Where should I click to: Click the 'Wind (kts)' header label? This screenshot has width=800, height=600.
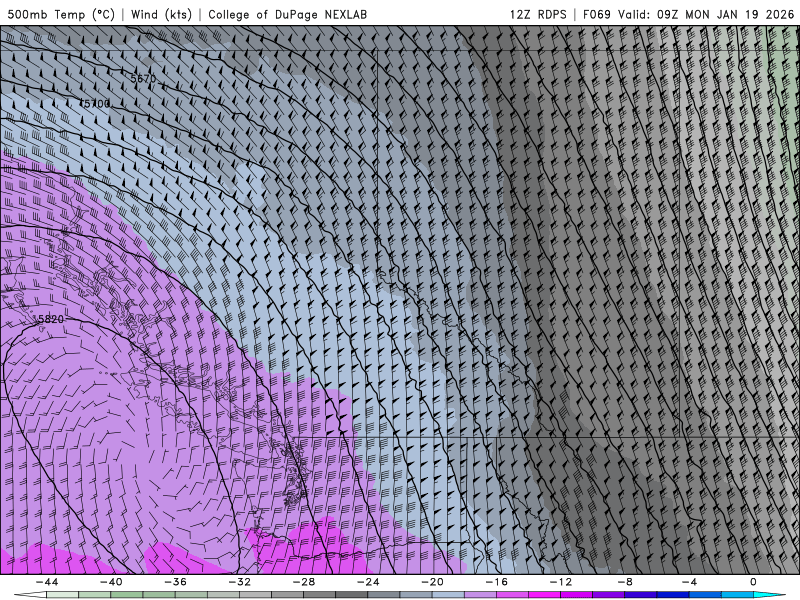pyautogui.click(x=161, y=14)
